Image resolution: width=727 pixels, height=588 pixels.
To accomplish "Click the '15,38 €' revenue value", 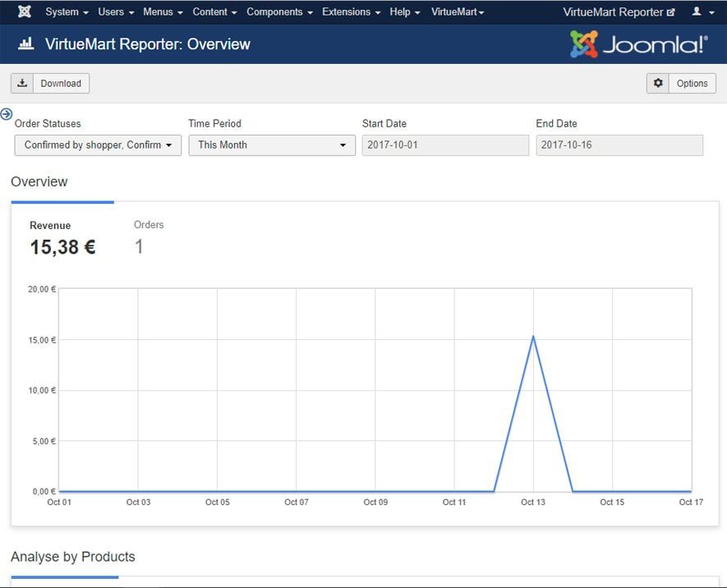I will (x=62, y=247).
